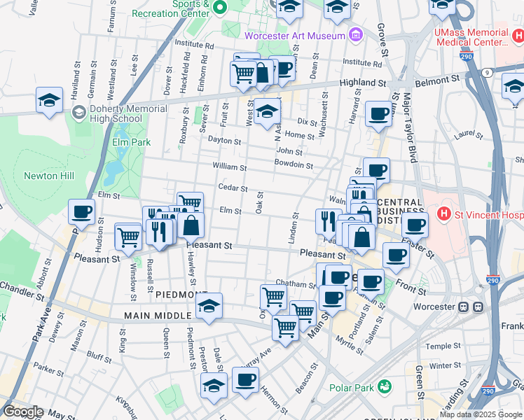
Task: Click the Elm Park label
Action: (131, 142)
